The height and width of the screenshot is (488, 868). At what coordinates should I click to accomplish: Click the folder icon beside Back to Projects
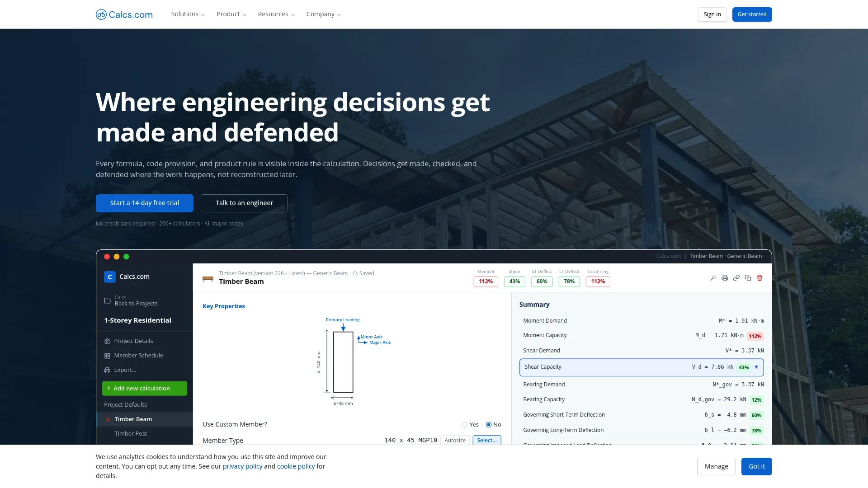[108, 300]
